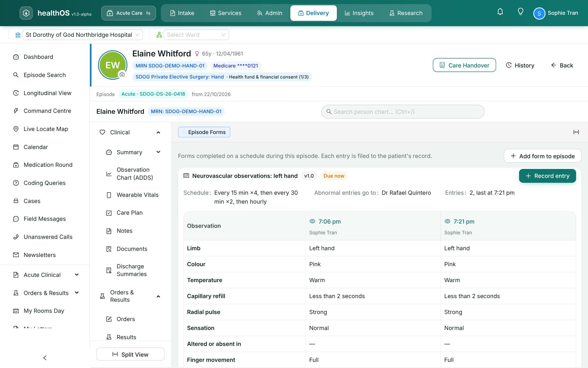
Task: Click Add form to episode
Action: pyautogui.click(x=542, y=156)
